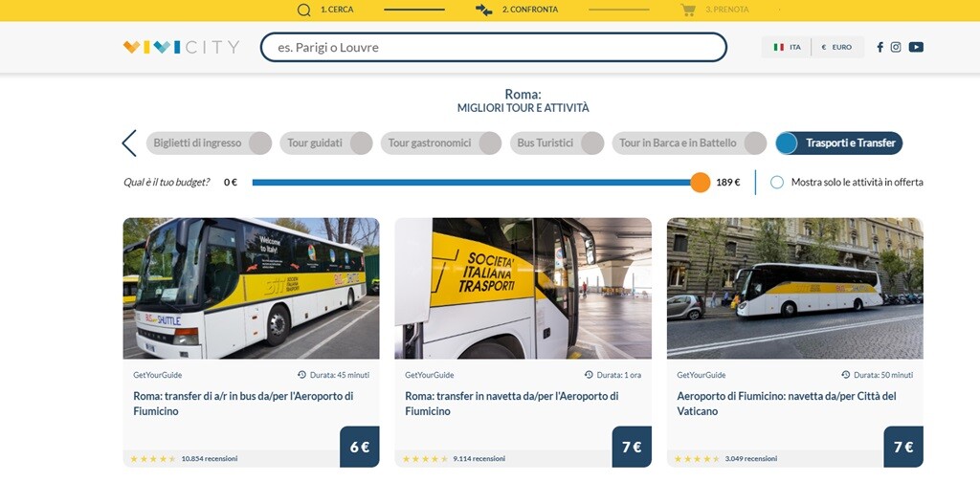
Task: Click the budget slider orange handle
Action: [700, 183]
